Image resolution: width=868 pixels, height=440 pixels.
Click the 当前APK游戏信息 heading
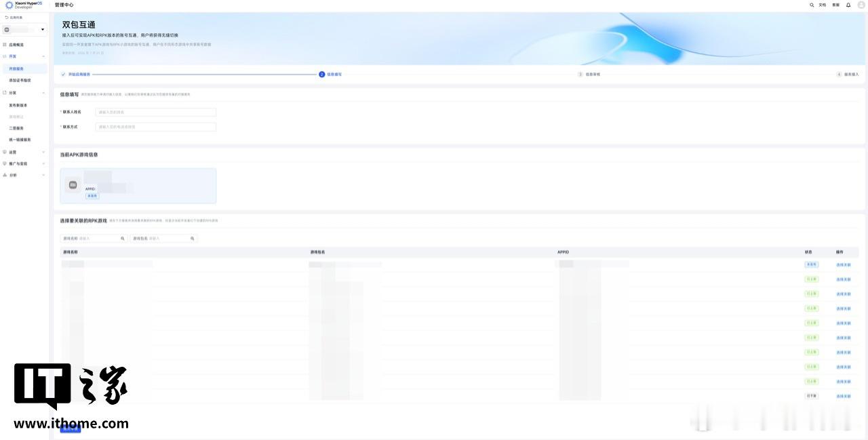79,155
